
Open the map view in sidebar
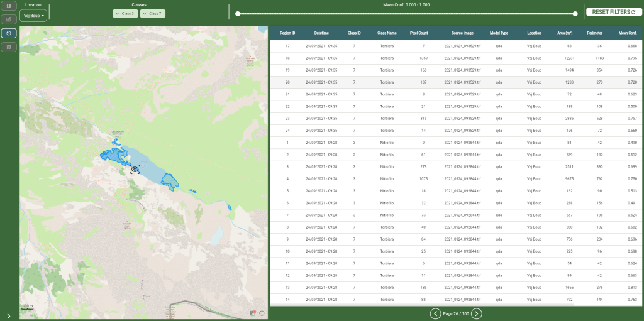coord(9,6)
